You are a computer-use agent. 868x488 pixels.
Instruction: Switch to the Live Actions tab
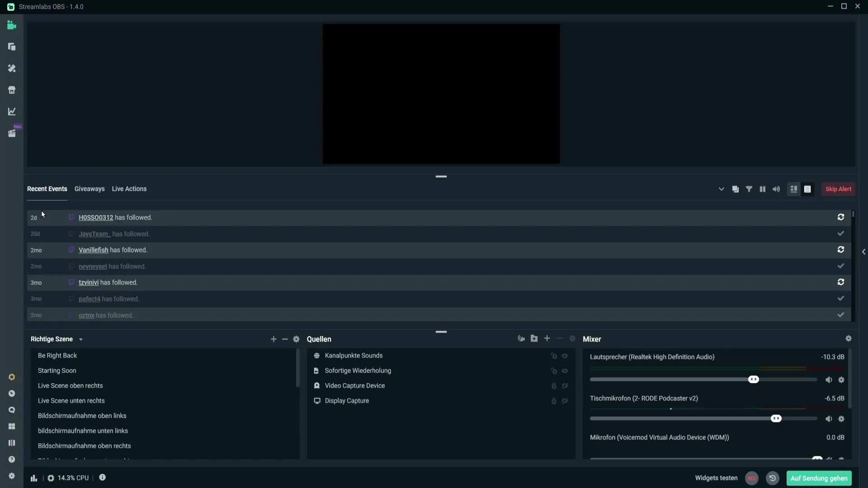pyautogui.click(x=129, y=189)
